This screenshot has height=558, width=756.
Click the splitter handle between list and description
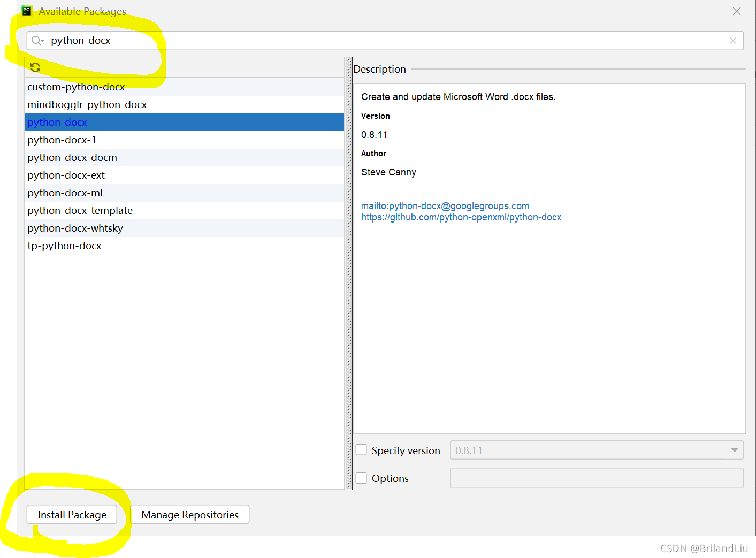[x=349, y=273]
